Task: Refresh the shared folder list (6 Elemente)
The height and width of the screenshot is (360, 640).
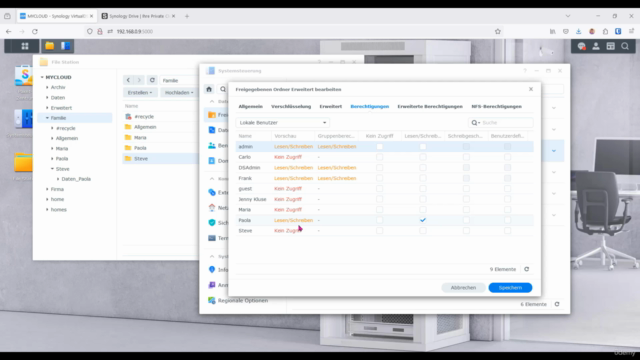Action: pos(557,304)
